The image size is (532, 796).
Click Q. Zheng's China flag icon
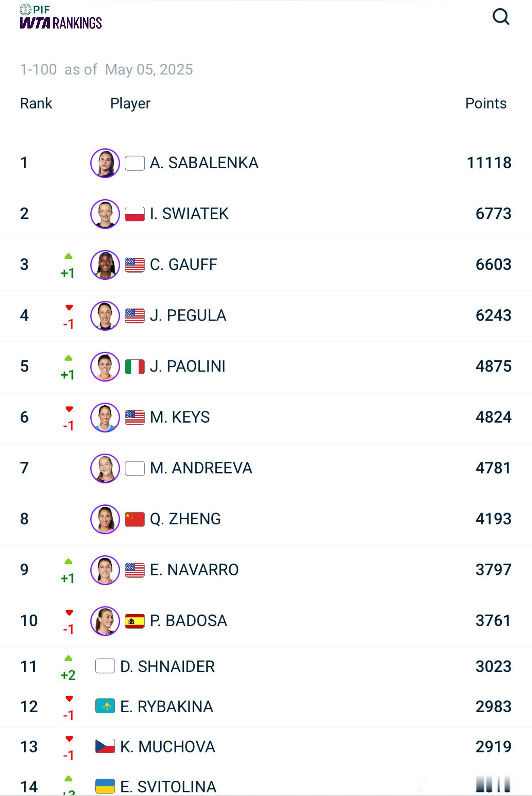tap(135, 519)
